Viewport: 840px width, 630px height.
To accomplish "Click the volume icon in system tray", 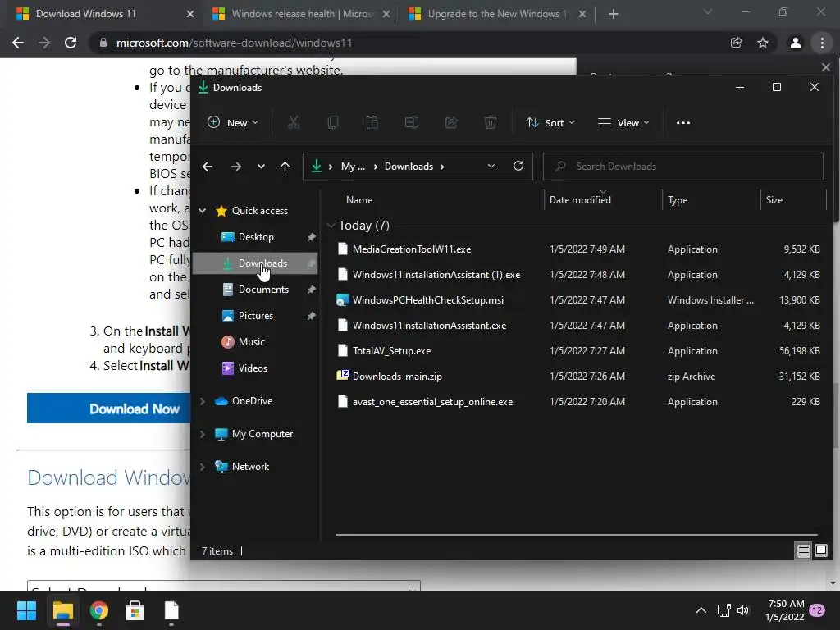I will click(x=743, y=610).
